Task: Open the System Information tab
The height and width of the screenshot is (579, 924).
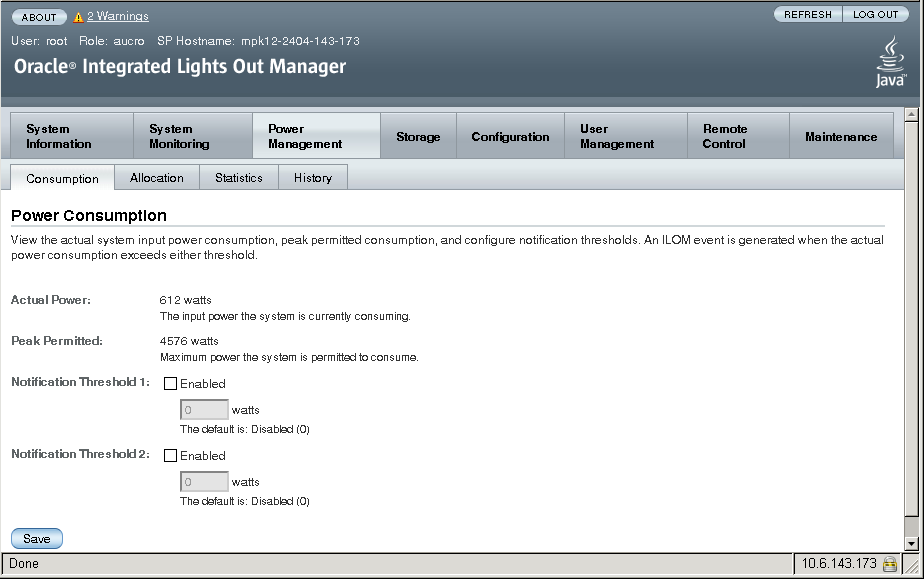Action: [x=72, y=136]
